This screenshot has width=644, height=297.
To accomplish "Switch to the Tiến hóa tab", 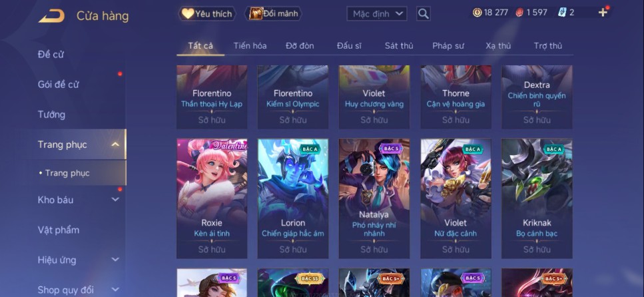I will pos(250,45).
